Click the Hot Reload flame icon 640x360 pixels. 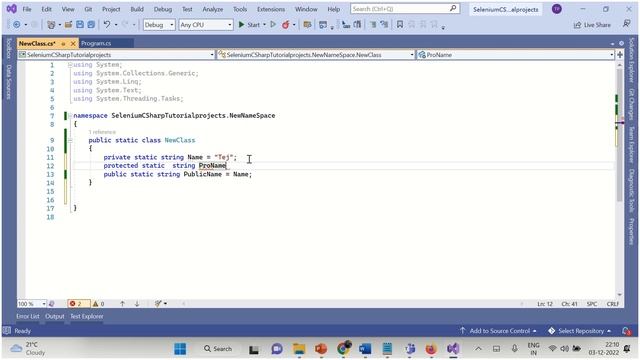point(286,25)
